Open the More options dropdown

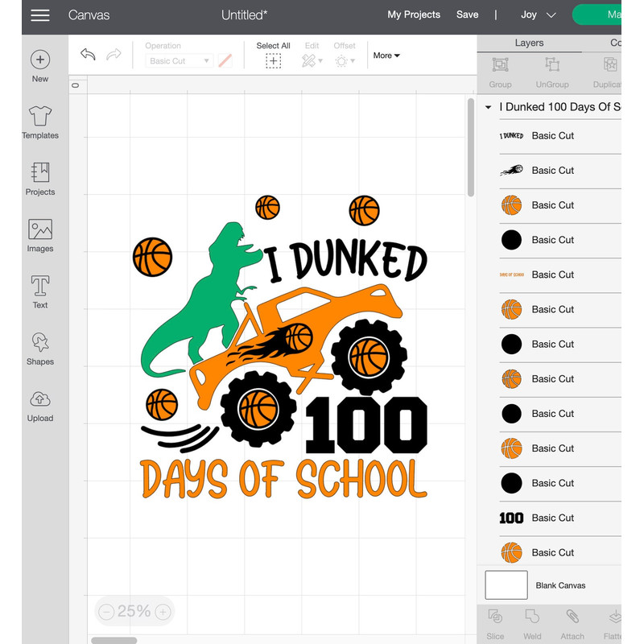click(386, 55)
